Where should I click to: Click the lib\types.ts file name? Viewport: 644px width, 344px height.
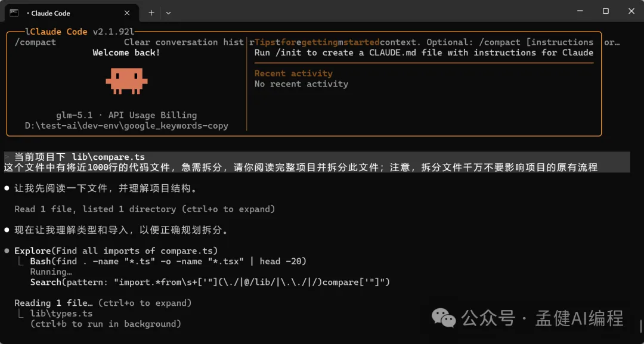click(61, 314)
